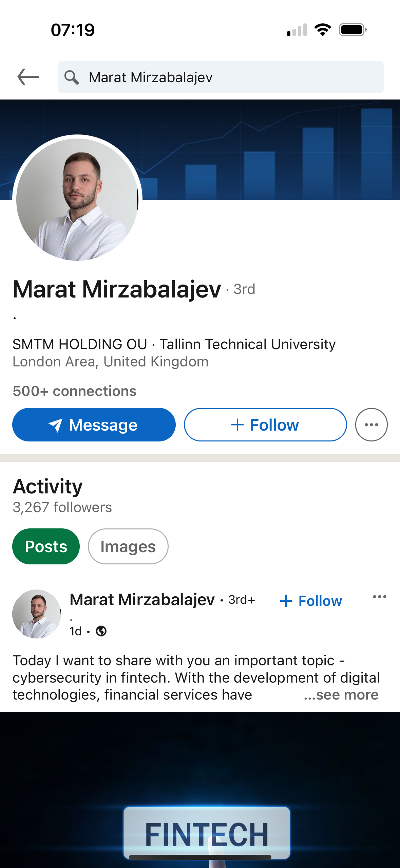This screenshot has width=400, height=868.
Task: Switch to the Images activity filter
Action: (128, 546)
